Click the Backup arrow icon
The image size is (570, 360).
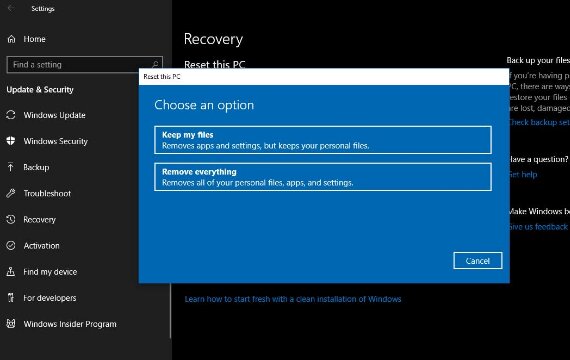[11, 167]
